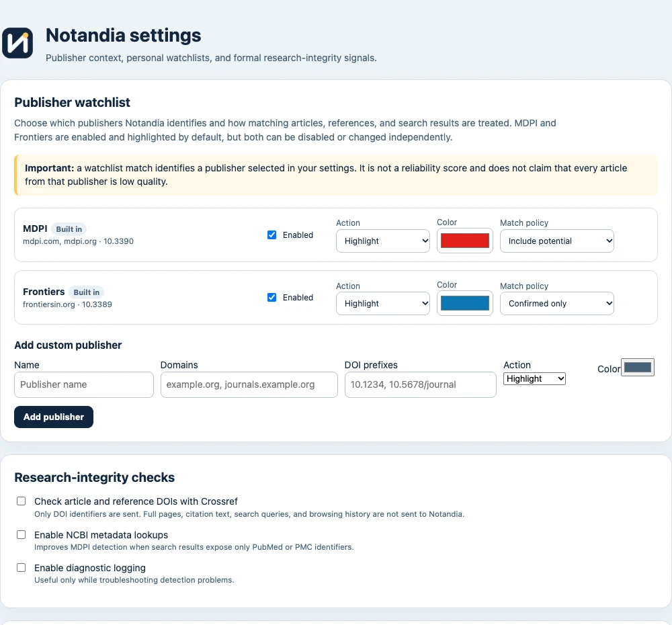
Task: Click the MDPI Enabled label text
Action: (x=298, y=235)
